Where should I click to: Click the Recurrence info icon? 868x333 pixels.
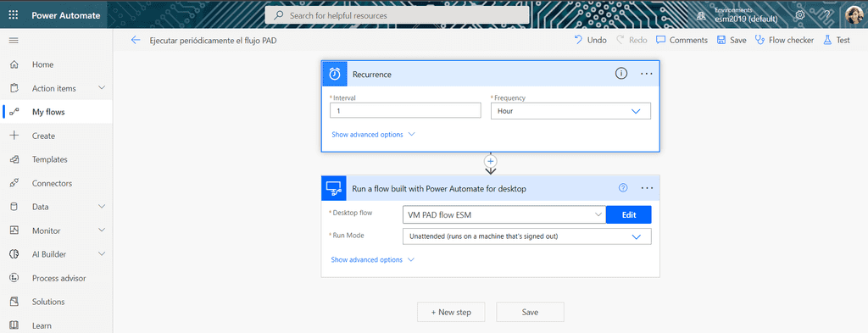pyautogui.click(x=621, y=74)
